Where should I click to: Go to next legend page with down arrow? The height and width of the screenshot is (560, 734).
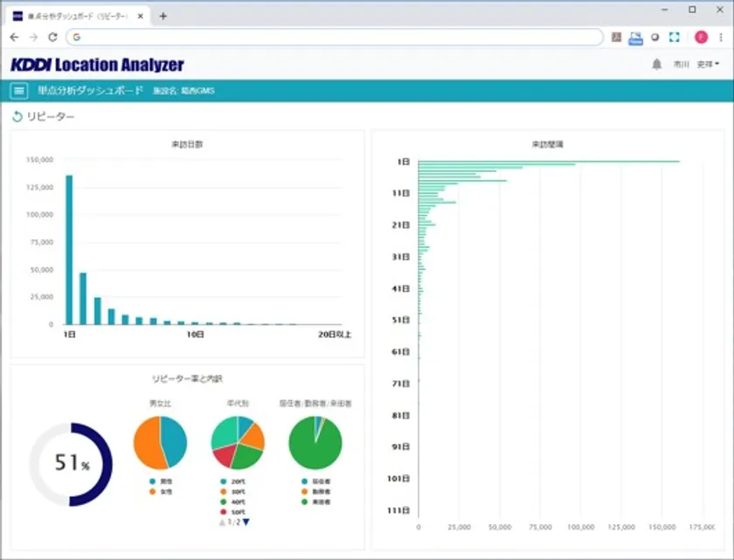[246, 522]
